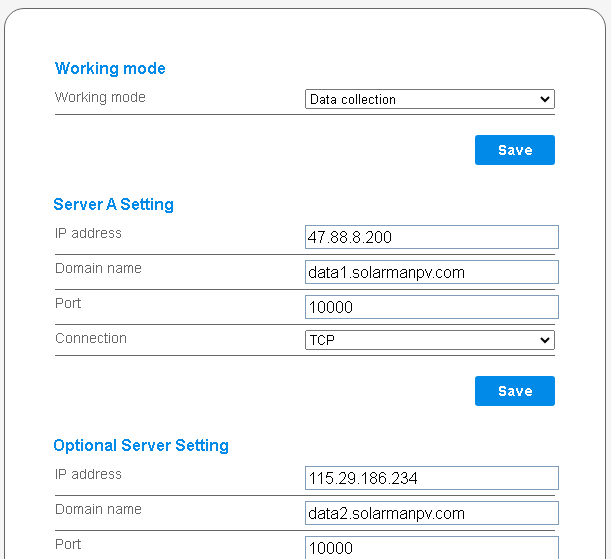
Task: Click the Server A IP address label
Action: pos(88,234)
